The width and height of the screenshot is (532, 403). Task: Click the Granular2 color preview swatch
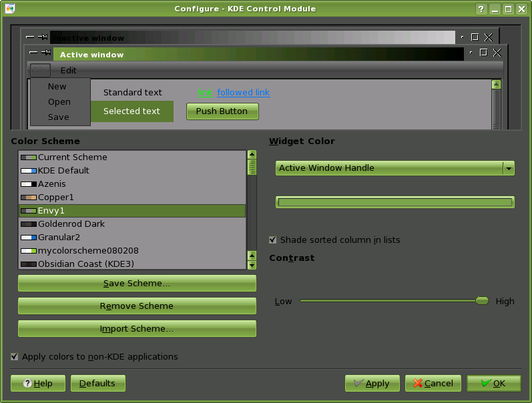click(29, 238)
